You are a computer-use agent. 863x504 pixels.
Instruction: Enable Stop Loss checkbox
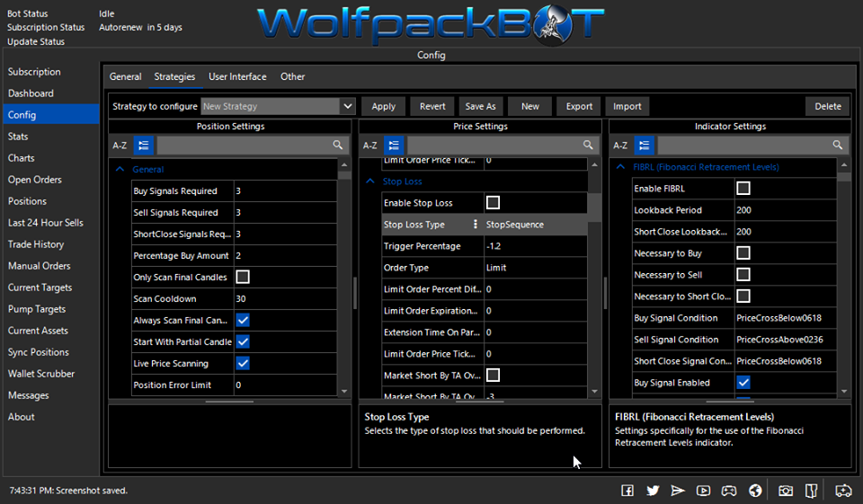coord(494,202)
